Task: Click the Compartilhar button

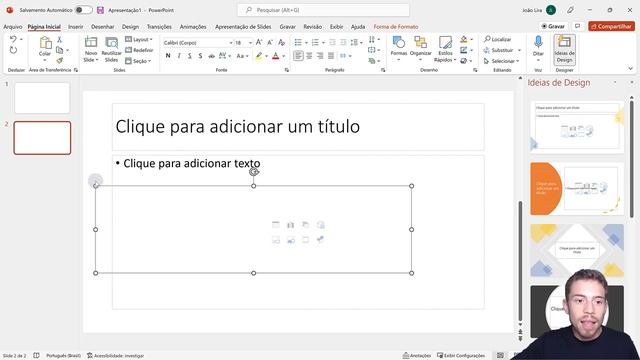Action: point(611,26)
